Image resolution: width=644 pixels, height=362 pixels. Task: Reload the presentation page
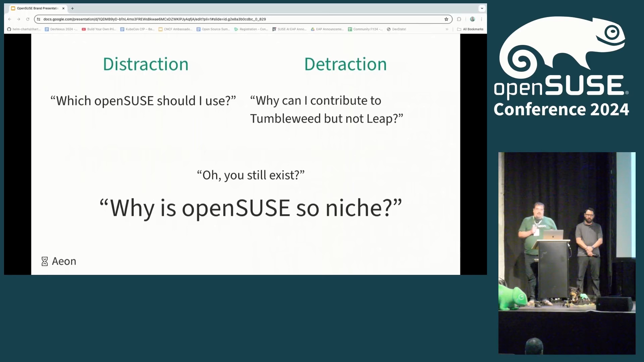(x=28, y=19)
